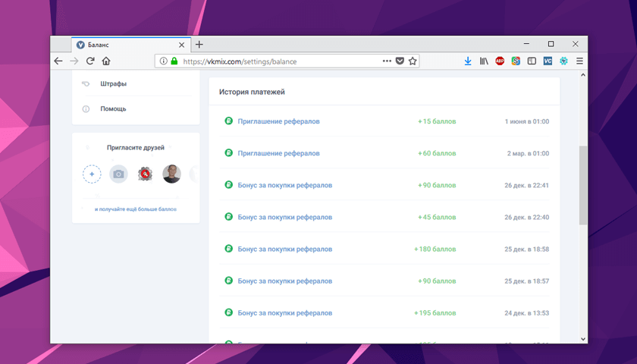Screen dimensions: 637x364
Task: Click the Firefox downloads arrow icon
Action: pos(468,61)
